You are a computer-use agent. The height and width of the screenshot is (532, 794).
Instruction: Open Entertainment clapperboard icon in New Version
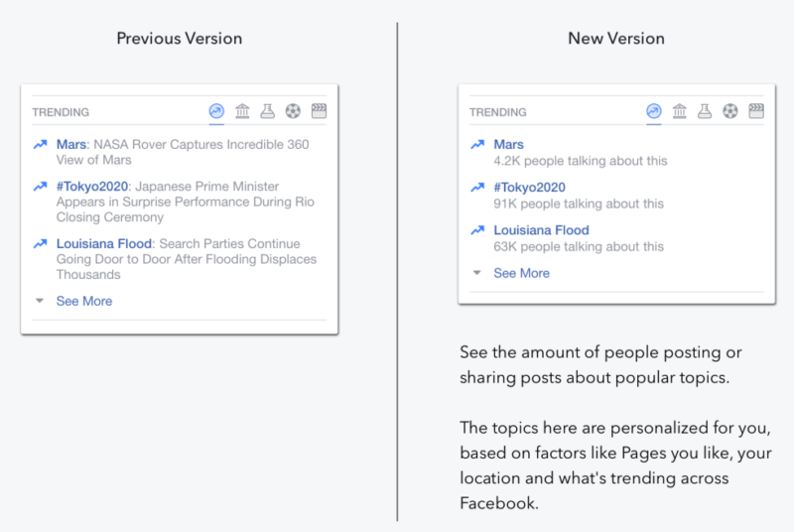(756, 111)
